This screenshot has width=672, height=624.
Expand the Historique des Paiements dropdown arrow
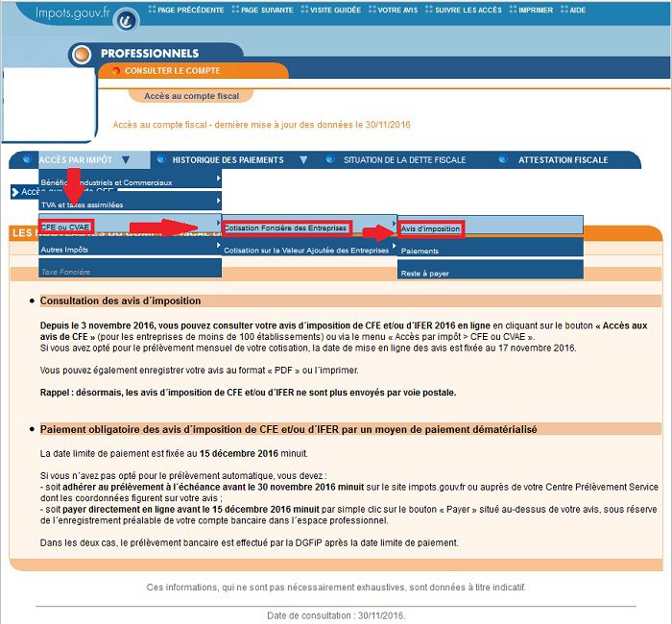pyautogui.click(x=303, y=160)
